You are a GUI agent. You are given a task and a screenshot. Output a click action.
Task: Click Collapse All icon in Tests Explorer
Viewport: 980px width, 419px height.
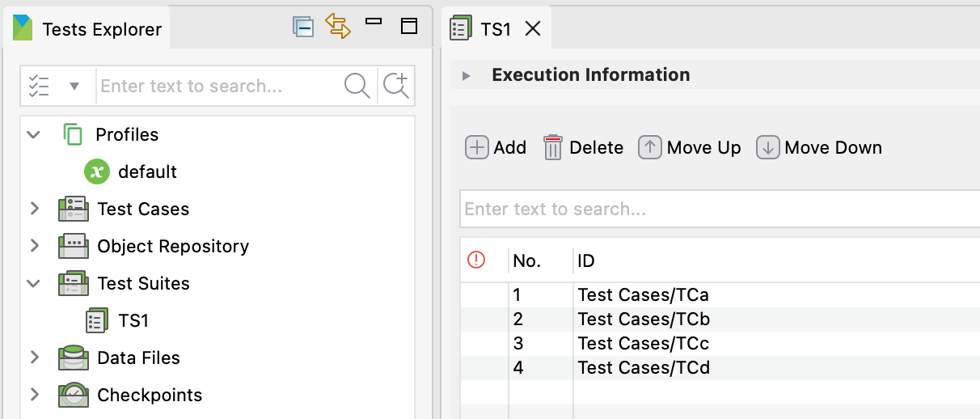pyautogui.click(x=303, y=27)
